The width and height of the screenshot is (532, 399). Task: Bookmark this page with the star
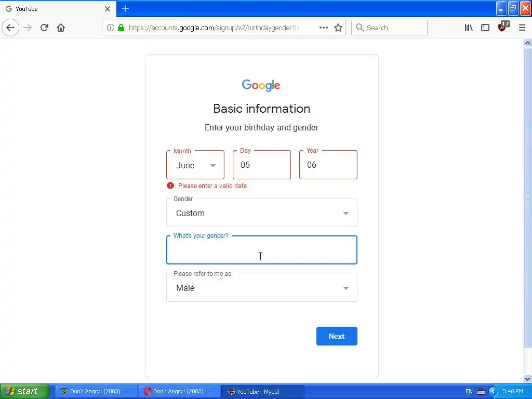(x=338, y=28)
